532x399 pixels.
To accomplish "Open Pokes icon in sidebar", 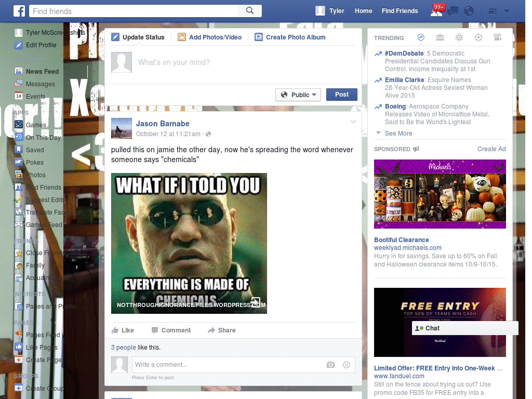I will coord(19,163).
